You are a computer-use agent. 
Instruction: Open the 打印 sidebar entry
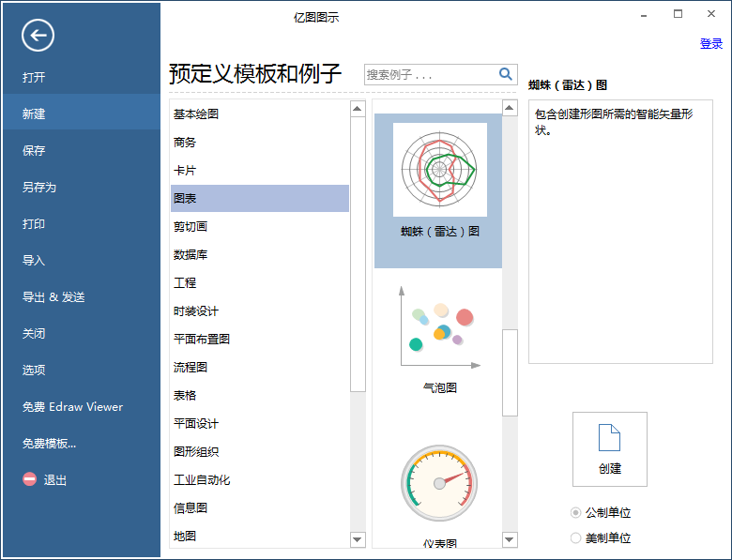click(x=34, y=223)
